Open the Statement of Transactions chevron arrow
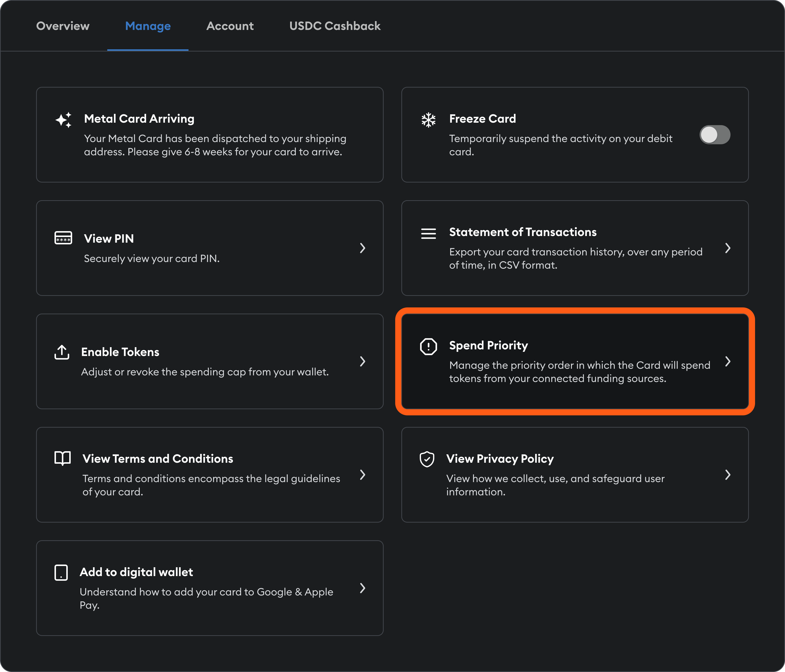 (728, 248)
